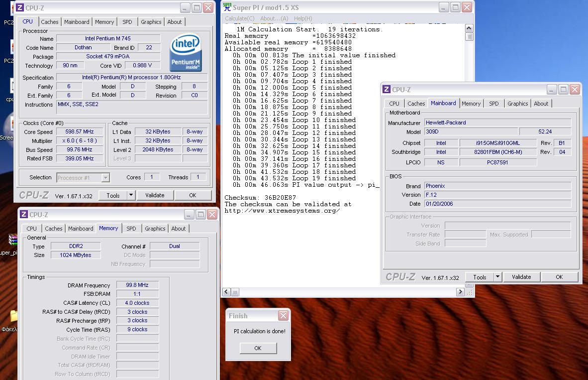Switch to CPU tab in Mainboard window
Screen dimensions: 588x380
[394, 104]
